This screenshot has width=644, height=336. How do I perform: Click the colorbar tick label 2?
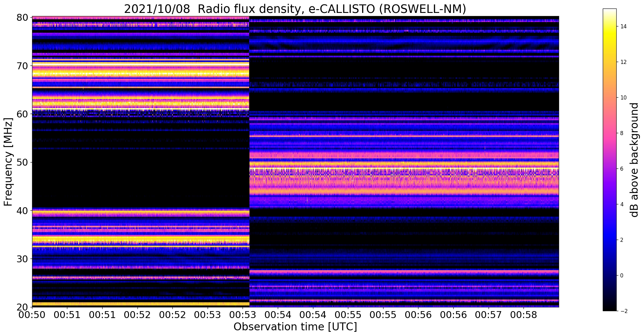[621, 240]
